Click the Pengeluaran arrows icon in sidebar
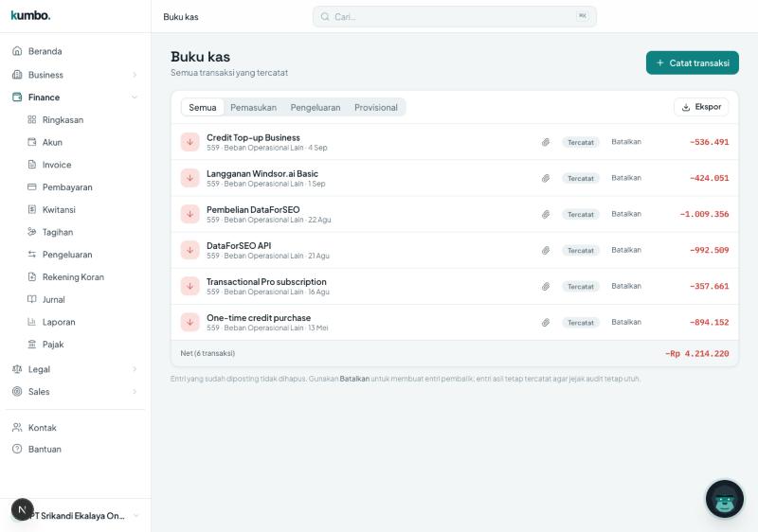 click(x=32, y=255)
